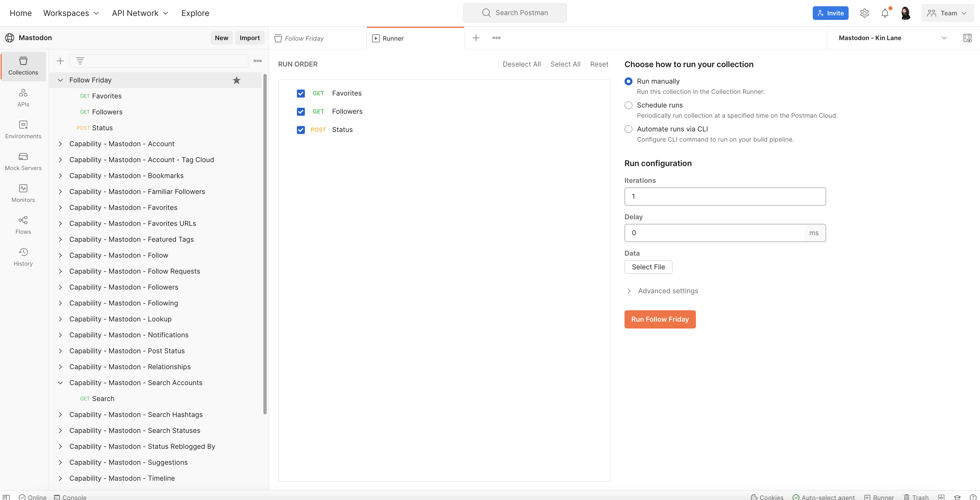The image size is (980, 500).
Task: Click the Invite button
Action: [830, 13]
